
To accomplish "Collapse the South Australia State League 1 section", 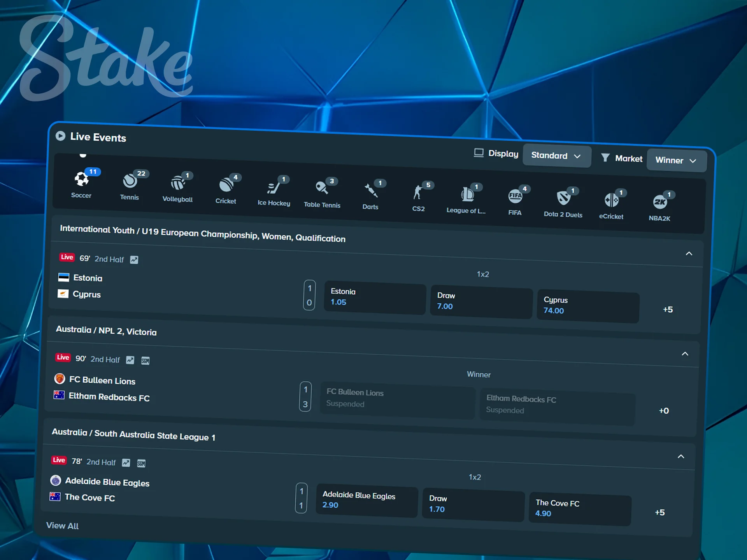I will [x=681, y=456].
